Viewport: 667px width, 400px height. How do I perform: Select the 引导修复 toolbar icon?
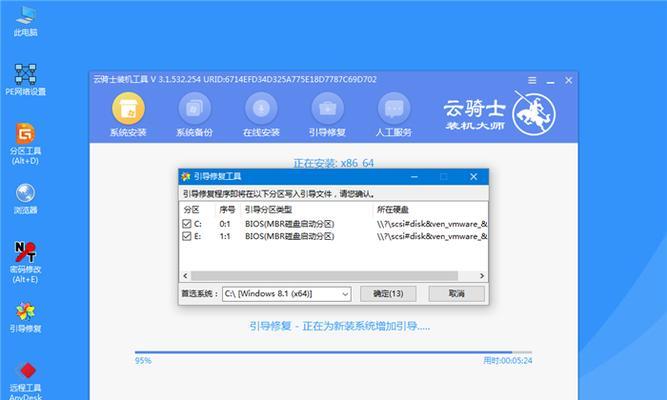click(327, 115)
